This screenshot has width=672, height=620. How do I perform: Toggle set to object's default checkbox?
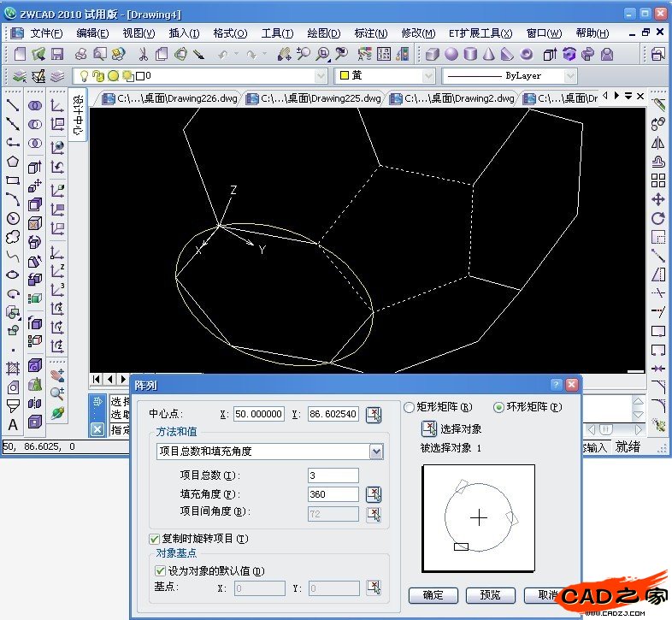[160, 570]
